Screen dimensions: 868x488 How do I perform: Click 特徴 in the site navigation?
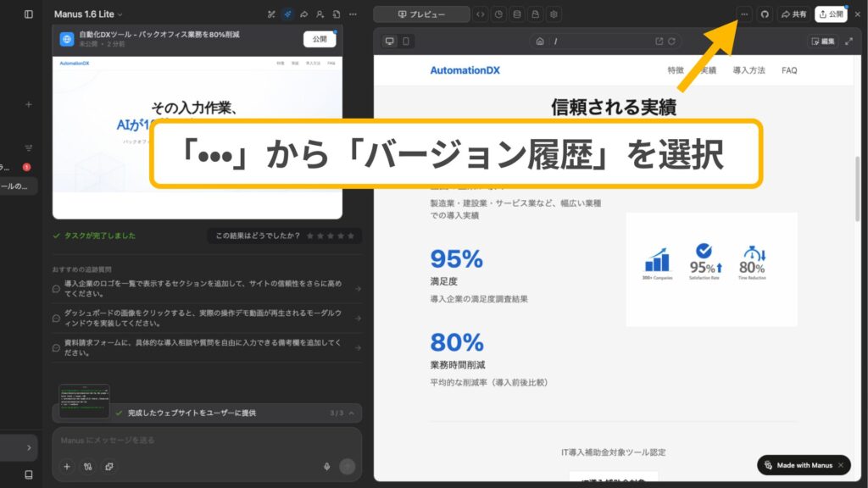(x=676, y=70)
